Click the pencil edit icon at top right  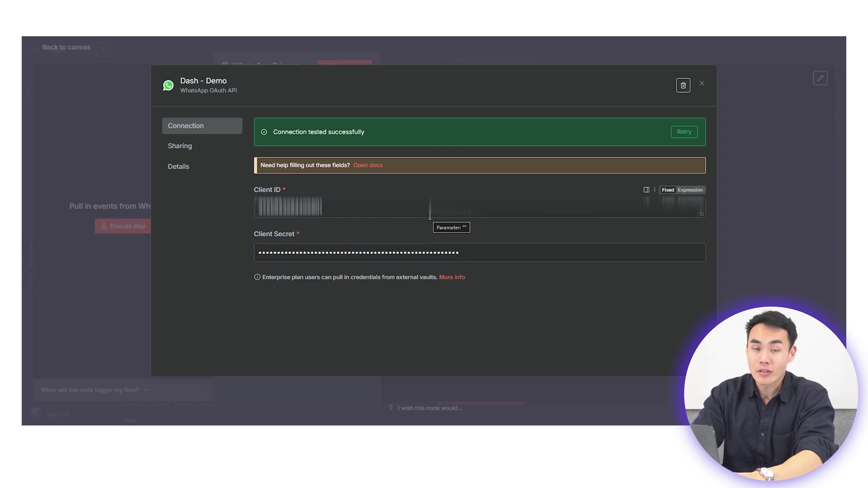pyautogui.click(x=820, y=78)
